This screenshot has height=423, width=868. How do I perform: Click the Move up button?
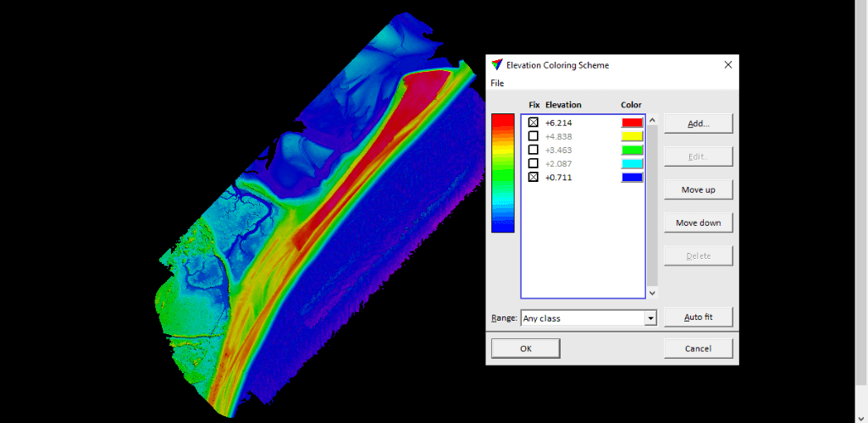(698, 190)
